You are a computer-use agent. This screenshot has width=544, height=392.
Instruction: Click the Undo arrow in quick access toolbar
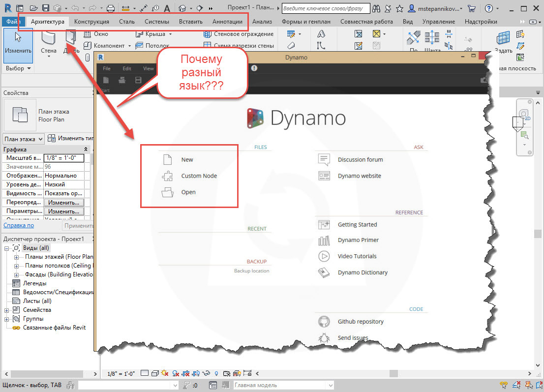pyautogui.click(x=75, y=8)
